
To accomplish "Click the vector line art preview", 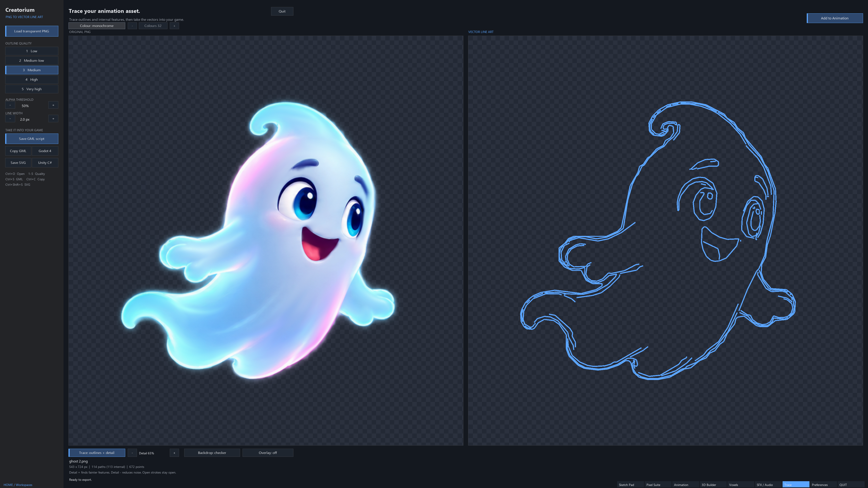I will (665, 240).
